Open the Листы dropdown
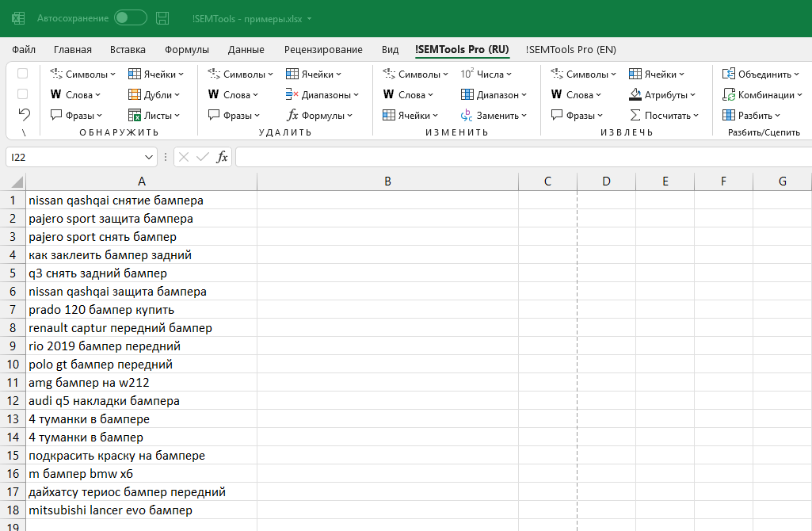 [154, 116]
